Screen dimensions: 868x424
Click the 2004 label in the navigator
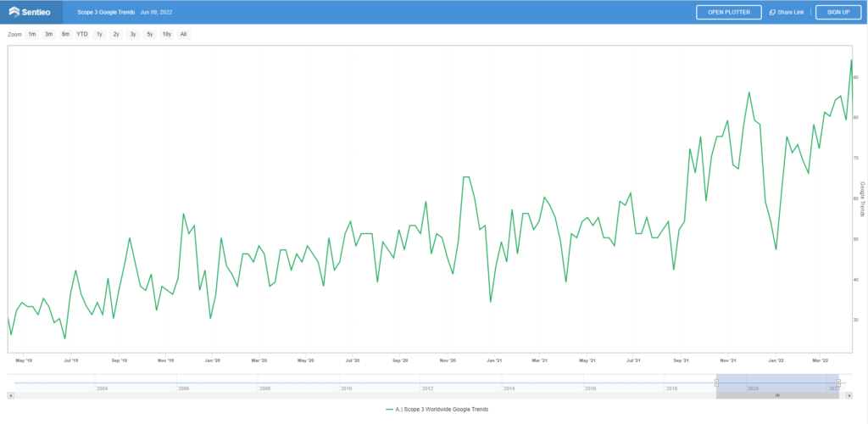pyautogui.click(x=102, y=388)
